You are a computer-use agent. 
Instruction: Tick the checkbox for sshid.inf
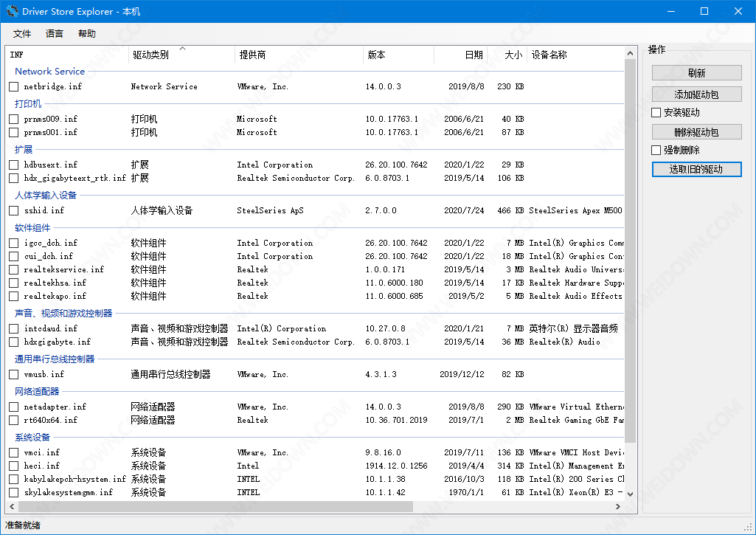pos(14,210)
